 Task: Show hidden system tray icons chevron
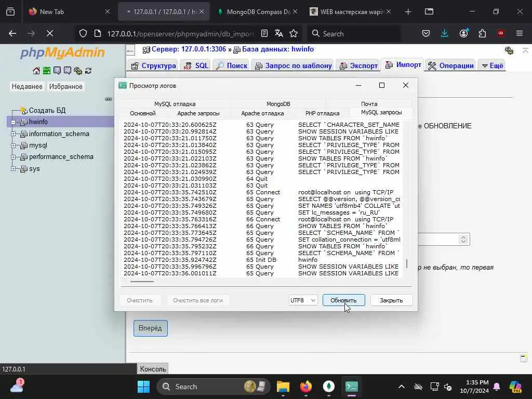tap(402, 387)
